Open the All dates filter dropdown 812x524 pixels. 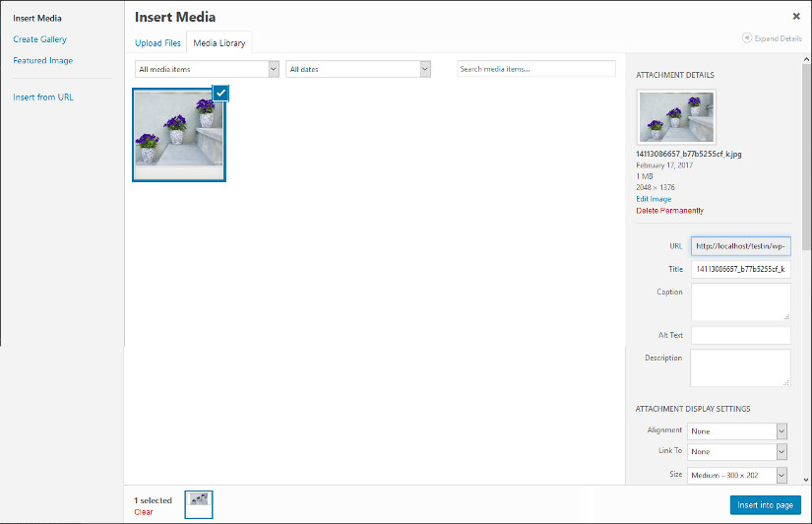(x=358, y=69)
